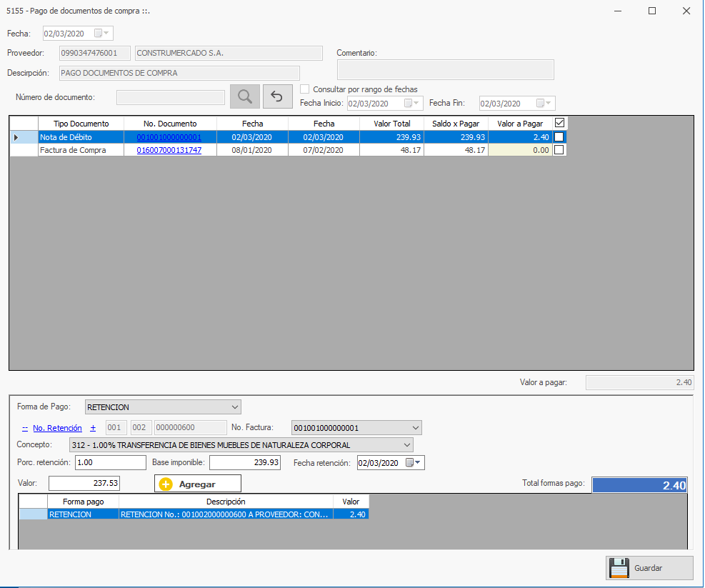Click the magnifying glass search button
The width and height of the screenshot is (705, 588).
tap(244, 96)
